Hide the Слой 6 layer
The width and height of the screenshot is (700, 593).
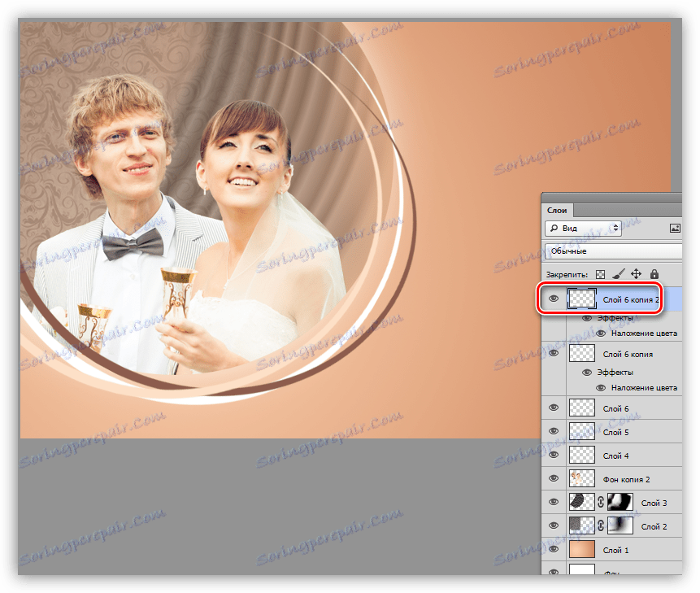point(554,408)
